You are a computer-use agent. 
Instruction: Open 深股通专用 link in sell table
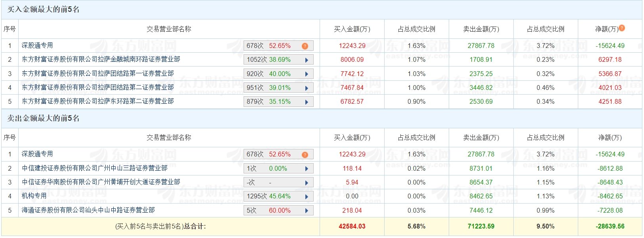click(x=37, y=154)
